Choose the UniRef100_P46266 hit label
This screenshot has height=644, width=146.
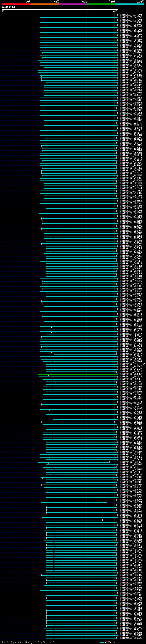(131, 45)
